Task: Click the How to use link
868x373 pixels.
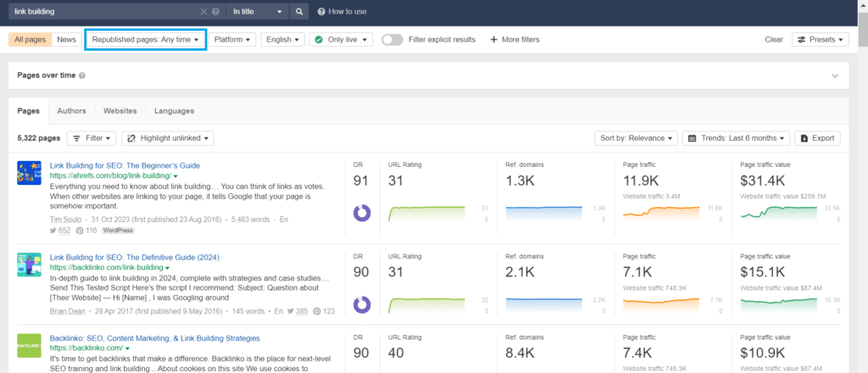Action: coord(342,12)
